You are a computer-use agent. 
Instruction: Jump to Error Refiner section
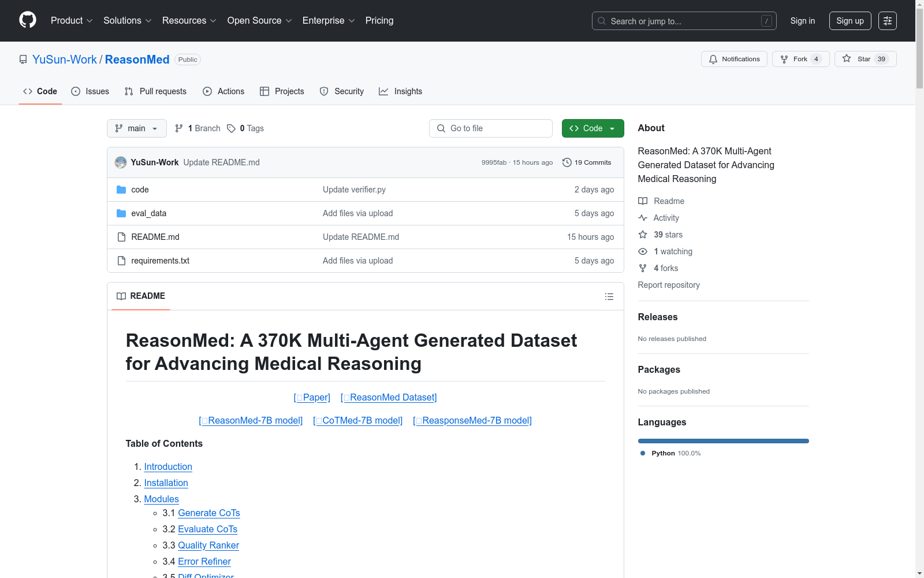[x=204, y=562]
